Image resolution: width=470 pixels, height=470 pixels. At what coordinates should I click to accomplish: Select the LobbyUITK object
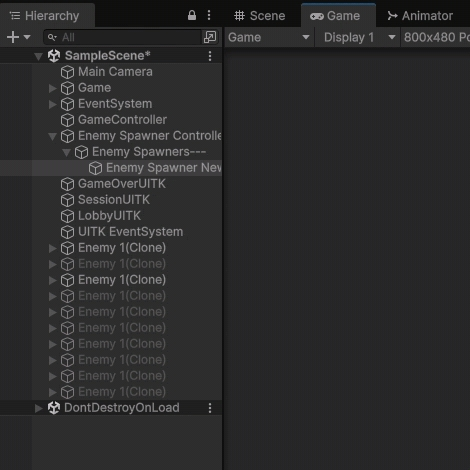pyautogui.click(x=109, y=216)
